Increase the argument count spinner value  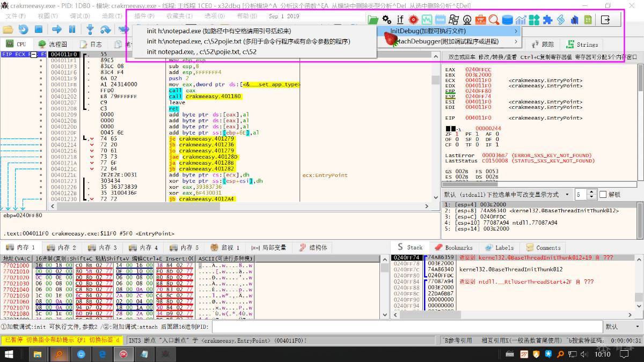[x=591, y=191]
